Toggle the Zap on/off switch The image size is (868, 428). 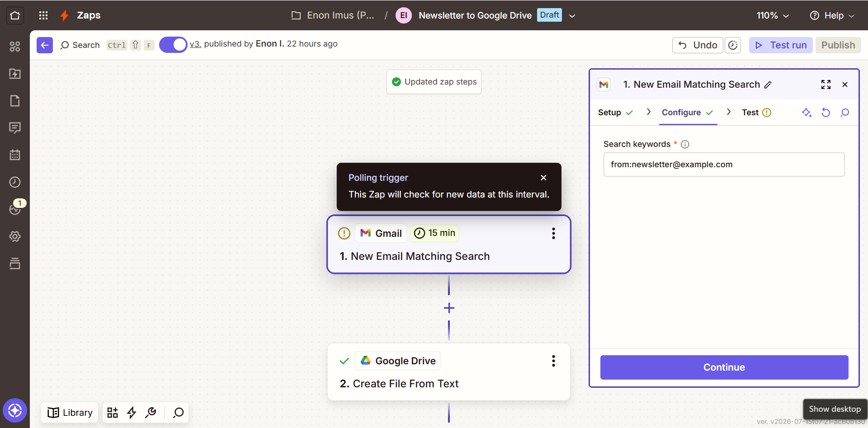[x=173, y=45]
